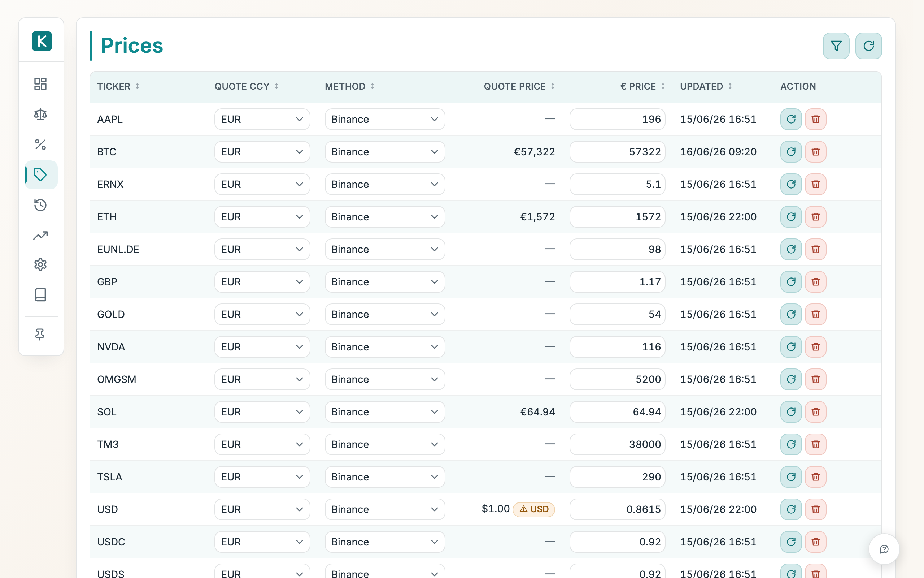The image size is (924, 578).
Task: Sort table by Quote CCY column
Action: [247, 86]
